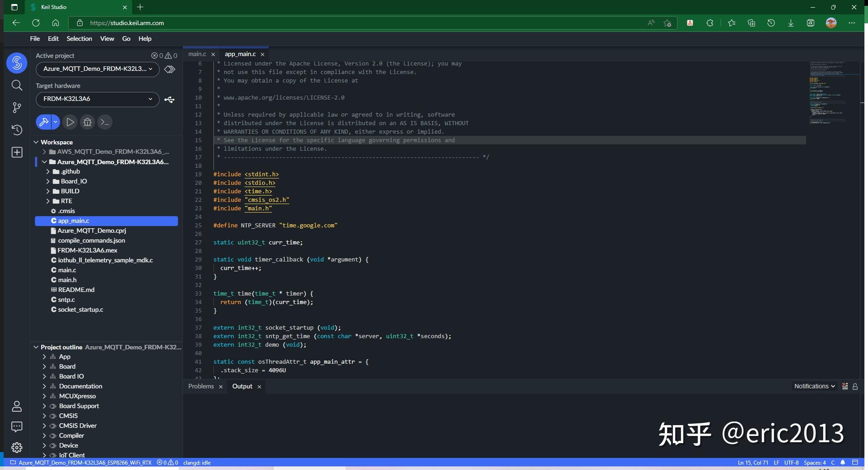Expand the BUILD folder

(x=48, y=191)
